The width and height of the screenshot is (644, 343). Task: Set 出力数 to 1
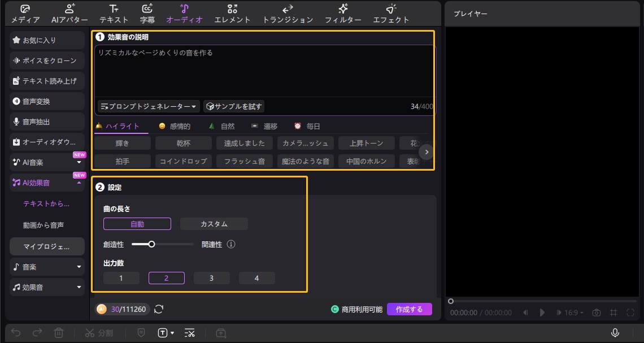tap(122, 277)
